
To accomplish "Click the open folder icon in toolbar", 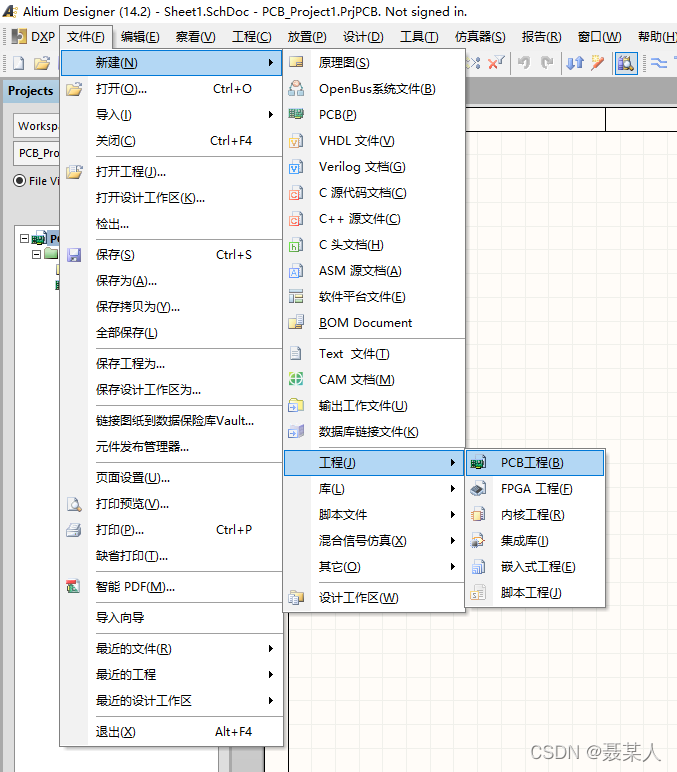I will pyautogui.click(x=42, y=63).
